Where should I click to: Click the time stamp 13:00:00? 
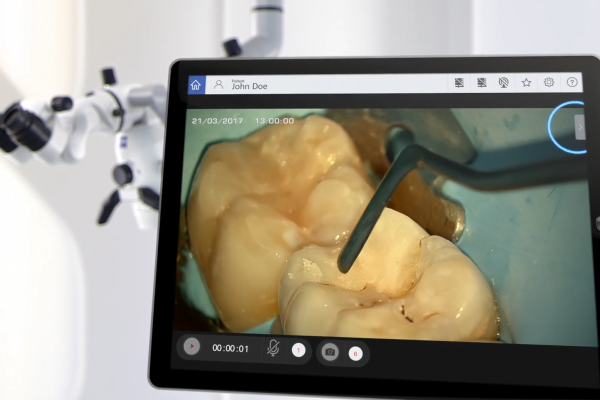274,121
